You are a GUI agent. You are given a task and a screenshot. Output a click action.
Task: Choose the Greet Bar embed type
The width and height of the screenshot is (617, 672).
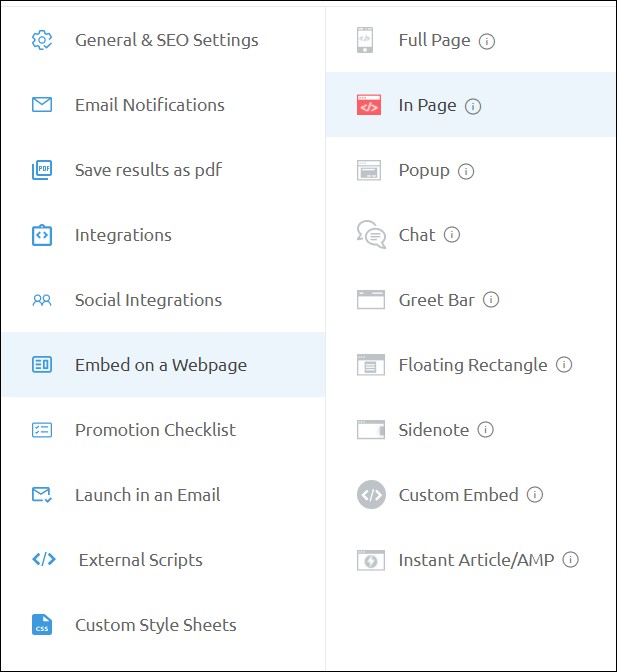(436, 300)
